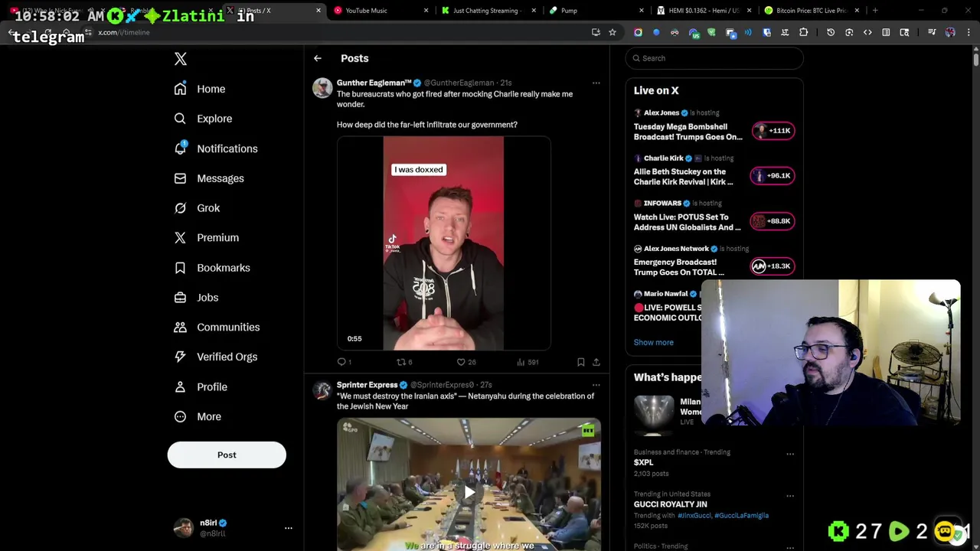Screen dimensions: 980x551
Task: Open browser profile avatar
Action: [950, 32]
